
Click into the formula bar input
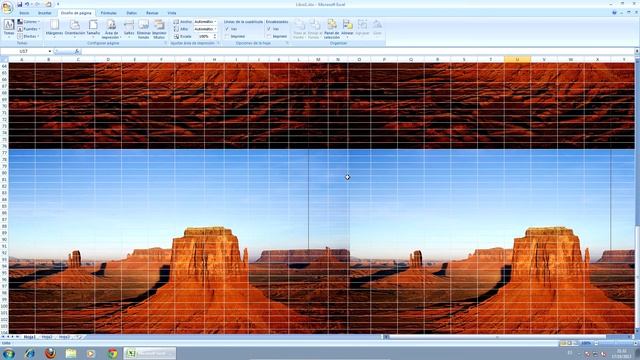pyautogui.click(x=357, y=51)
